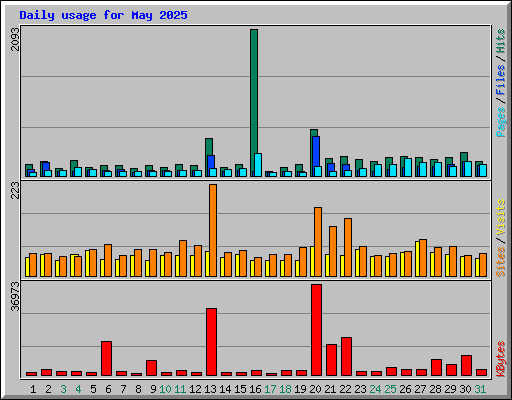The width and height of the screenshot is (512, 400).
Task: Click the red KBytes bar for day 13
Action: pyautogui.click(x=211, y=342)
